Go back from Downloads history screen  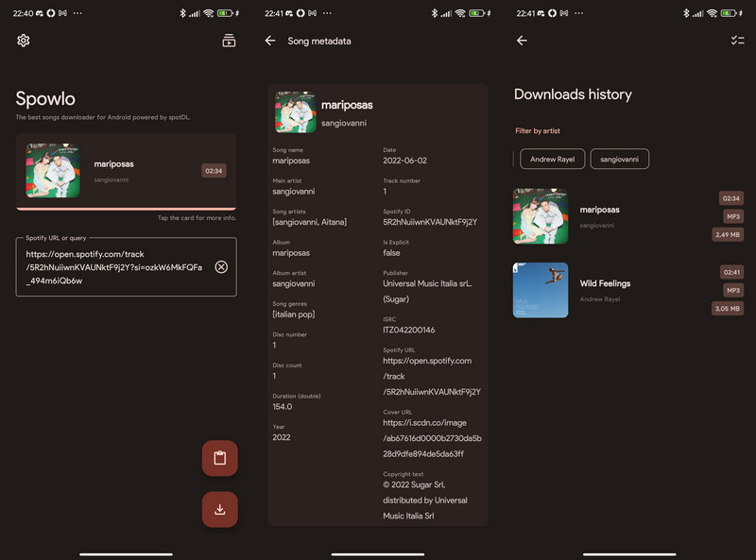[x=522, y=41]
